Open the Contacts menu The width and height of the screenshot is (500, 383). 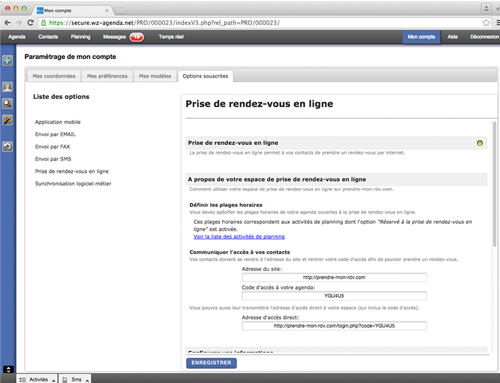click(48, 37)
